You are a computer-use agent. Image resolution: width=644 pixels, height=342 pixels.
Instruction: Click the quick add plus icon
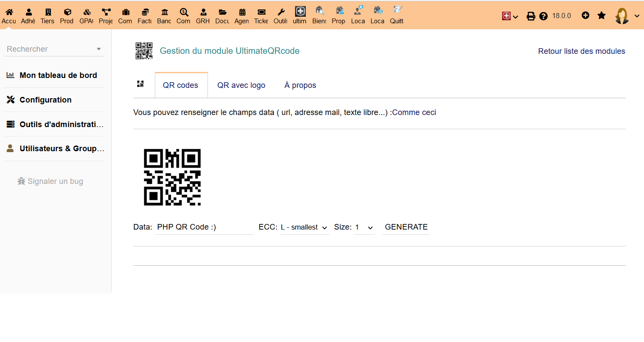585,16
